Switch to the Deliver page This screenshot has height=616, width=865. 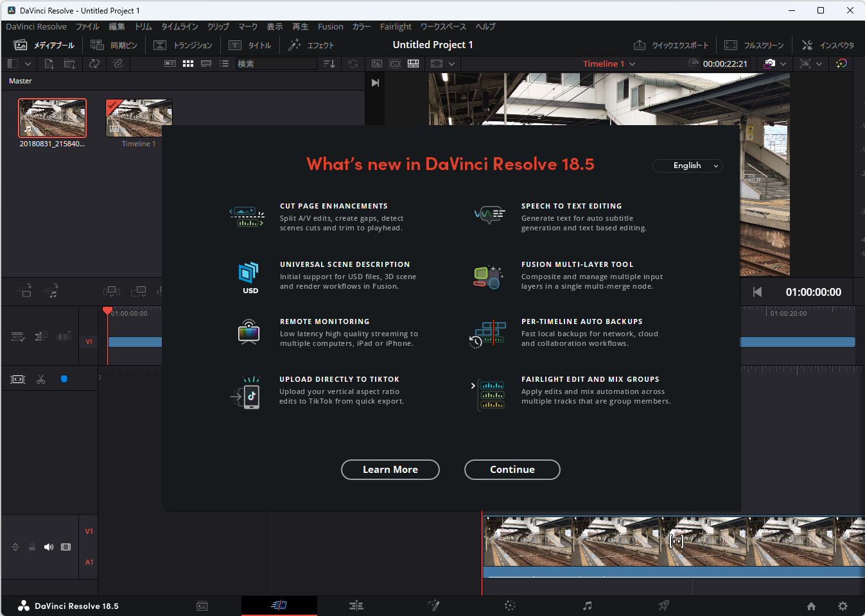[663, 606]
